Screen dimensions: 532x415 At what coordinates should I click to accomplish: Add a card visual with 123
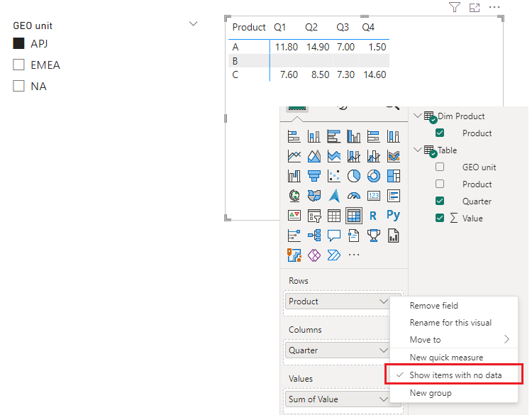click(x=374, y=196)
